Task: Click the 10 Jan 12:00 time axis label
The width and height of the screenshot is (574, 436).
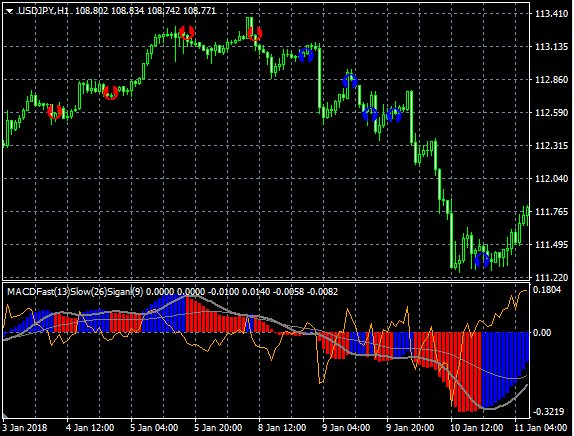Action: coord(476,428)
